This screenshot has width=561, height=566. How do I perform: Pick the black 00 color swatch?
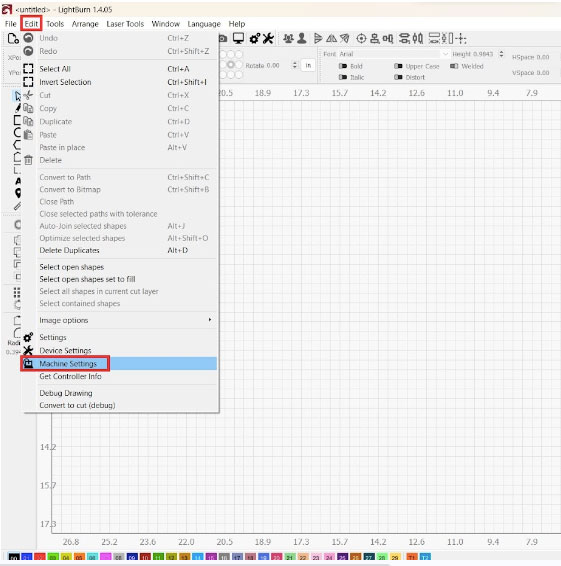[x=14, y=557]
